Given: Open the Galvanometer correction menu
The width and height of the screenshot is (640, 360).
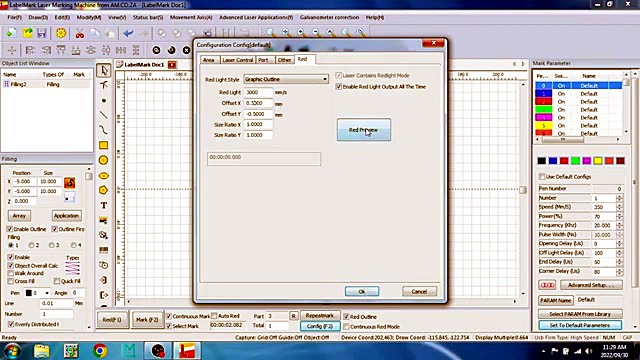Looking at the screenshot, I should (329, 18).
